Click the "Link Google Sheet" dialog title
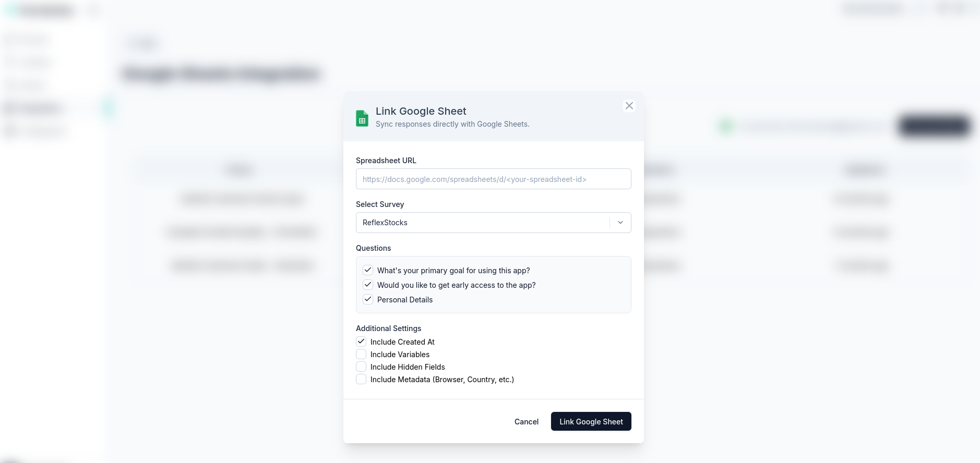Image resolution: width=980 pixels, height=463 pixels. click(421, 111)
